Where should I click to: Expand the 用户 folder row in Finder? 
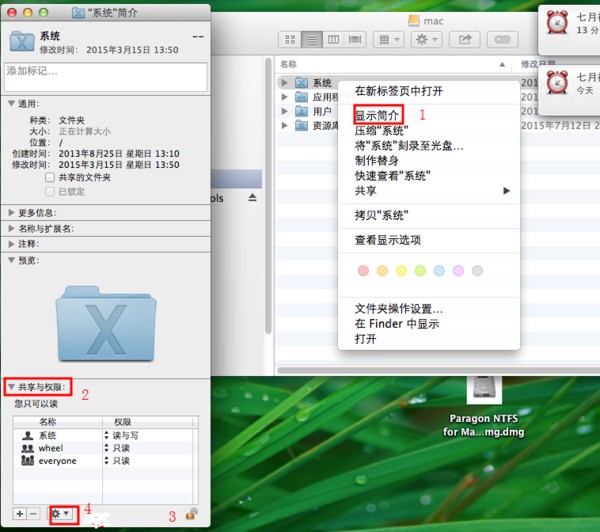pos(284,111)
